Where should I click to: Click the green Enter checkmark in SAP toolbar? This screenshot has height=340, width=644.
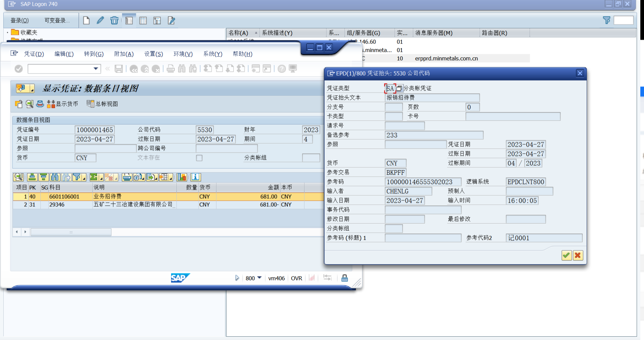click(x=19, y=69)
